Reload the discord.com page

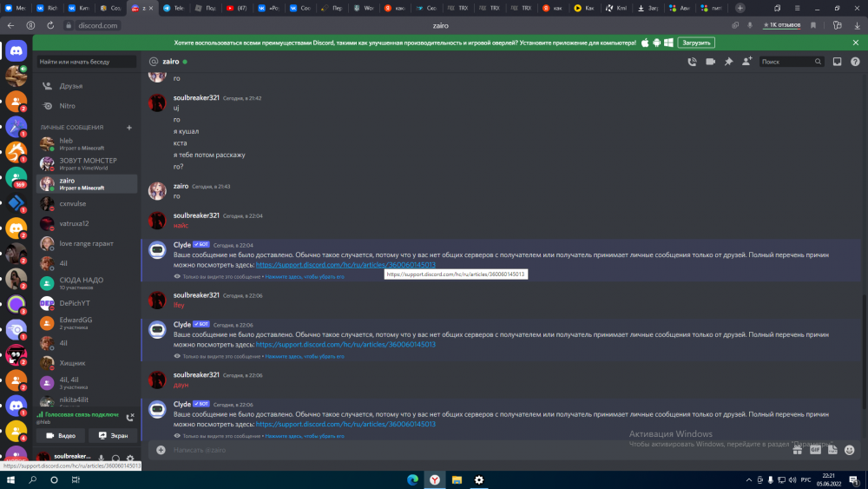[50, 25]
